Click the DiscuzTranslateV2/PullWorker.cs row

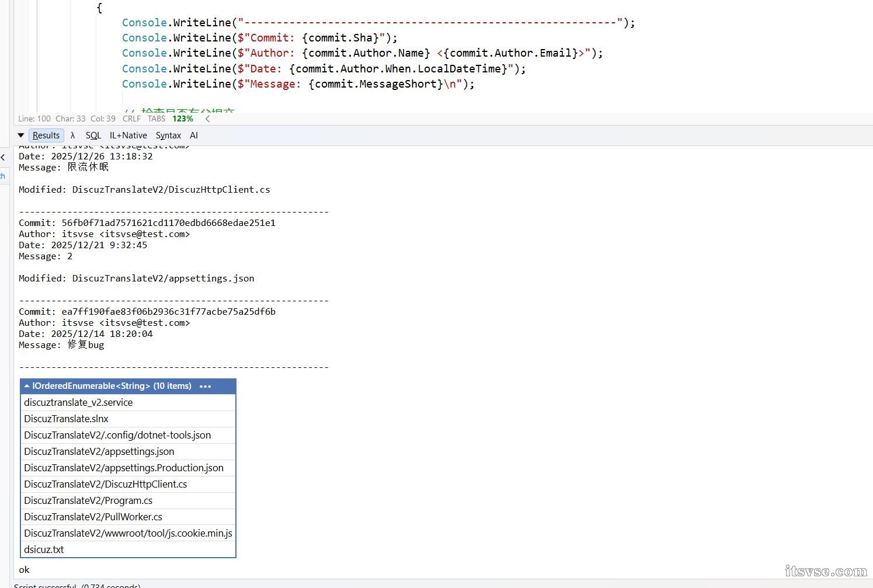tap(128, 517)
